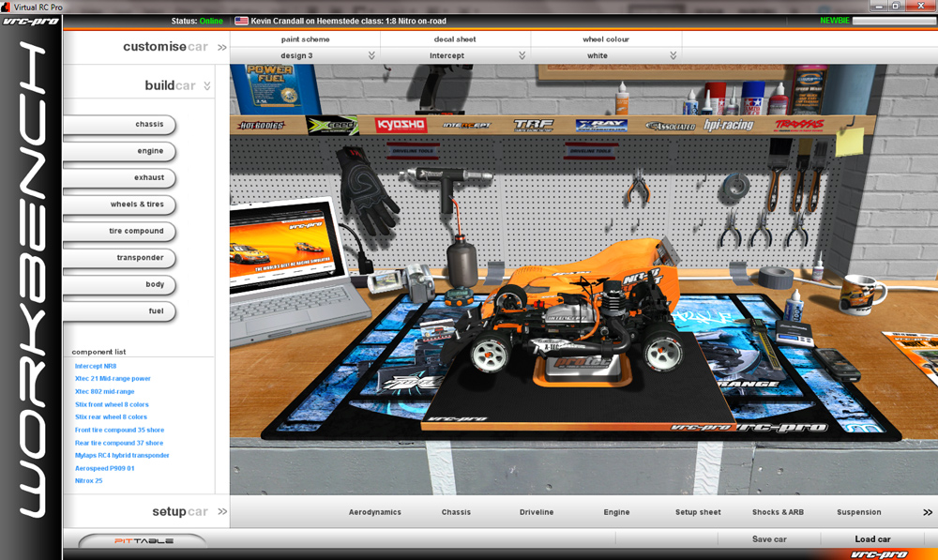
Task: Click the 'component list' heading
Action: pyautogui.click(x=98, y=352)
